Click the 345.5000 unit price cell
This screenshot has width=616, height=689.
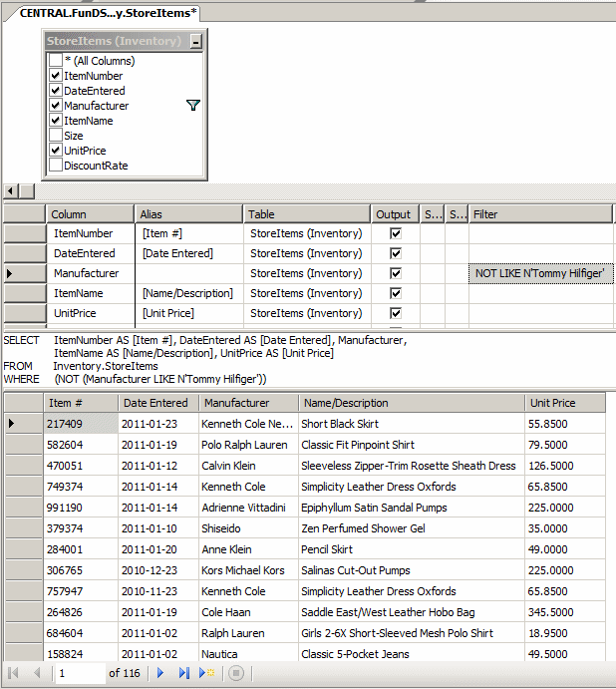[565, 612]
